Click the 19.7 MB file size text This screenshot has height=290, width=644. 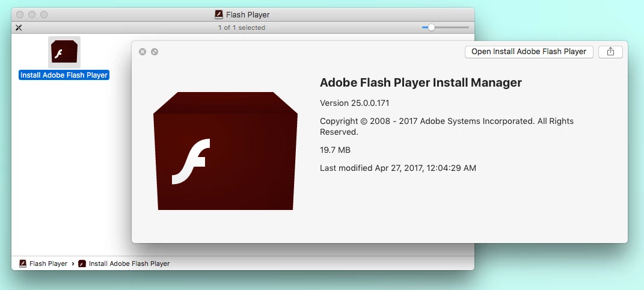point(335,150)
